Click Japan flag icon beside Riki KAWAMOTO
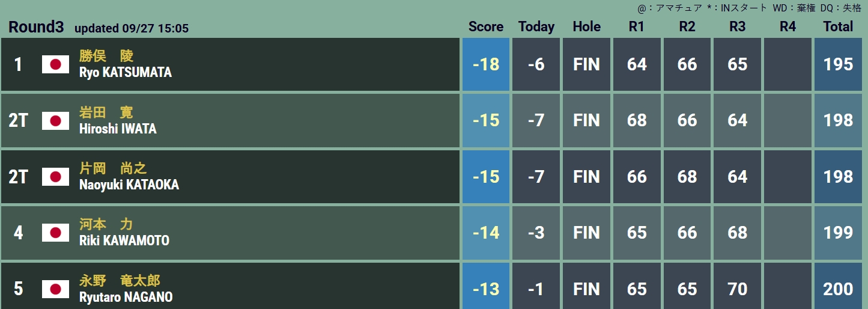This screenshot has height=309, width=868. tap(55, 233)
